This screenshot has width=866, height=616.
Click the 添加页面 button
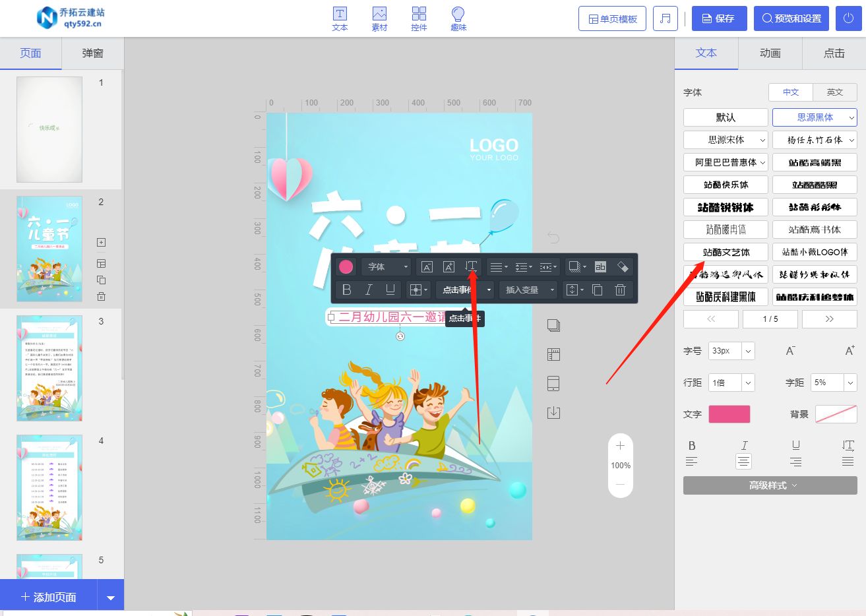pos(49,598)
